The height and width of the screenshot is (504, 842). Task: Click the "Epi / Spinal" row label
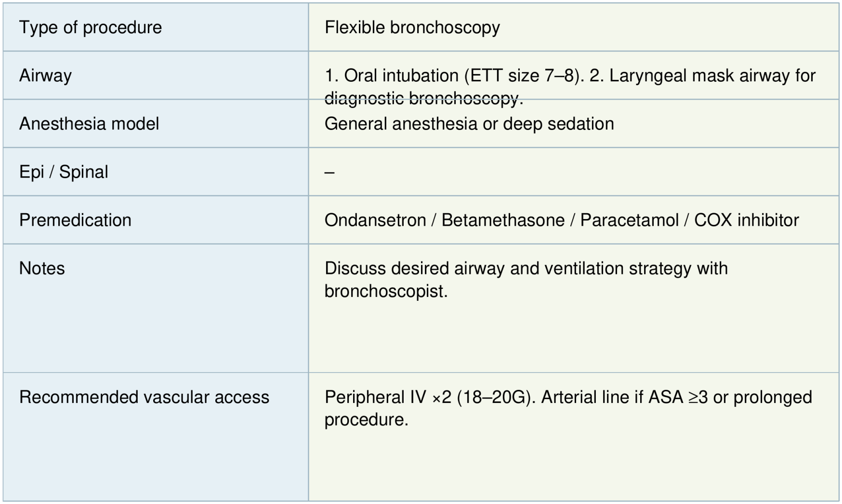click(x=64, y=172)
